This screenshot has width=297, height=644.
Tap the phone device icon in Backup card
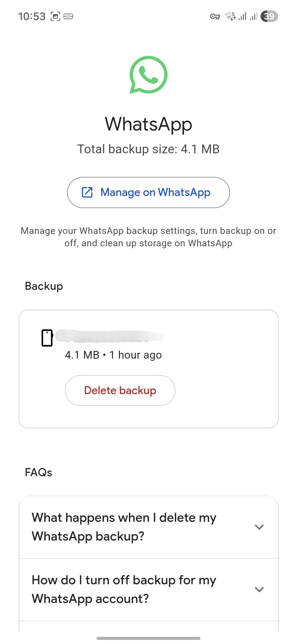tap(47, 338)
